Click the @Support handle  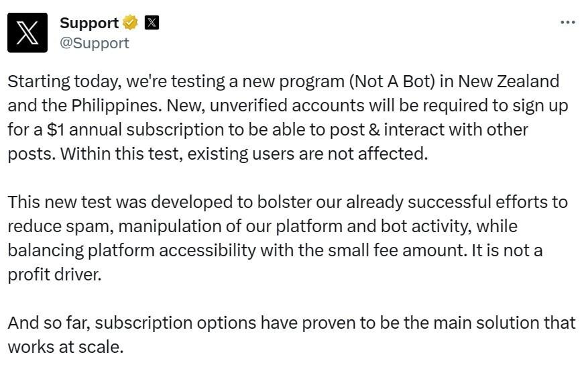coord(95,43)
